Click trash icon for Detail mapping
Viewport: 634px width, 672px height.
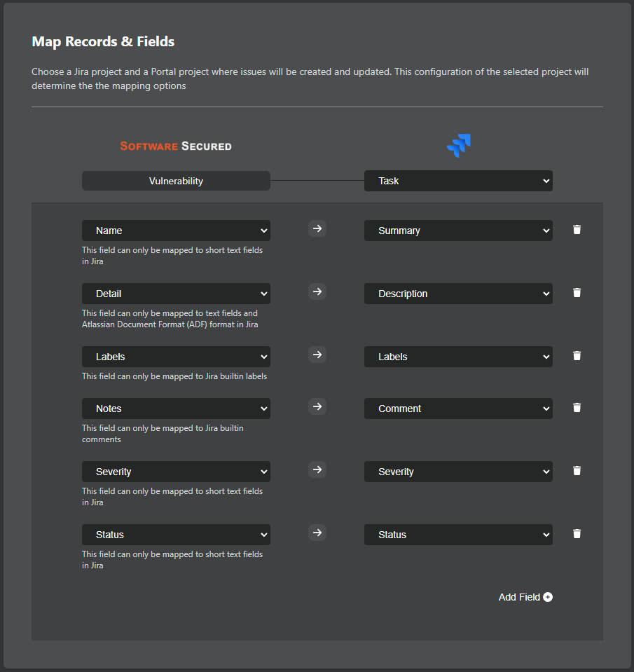pyautogui.click(x=577, y=293)
